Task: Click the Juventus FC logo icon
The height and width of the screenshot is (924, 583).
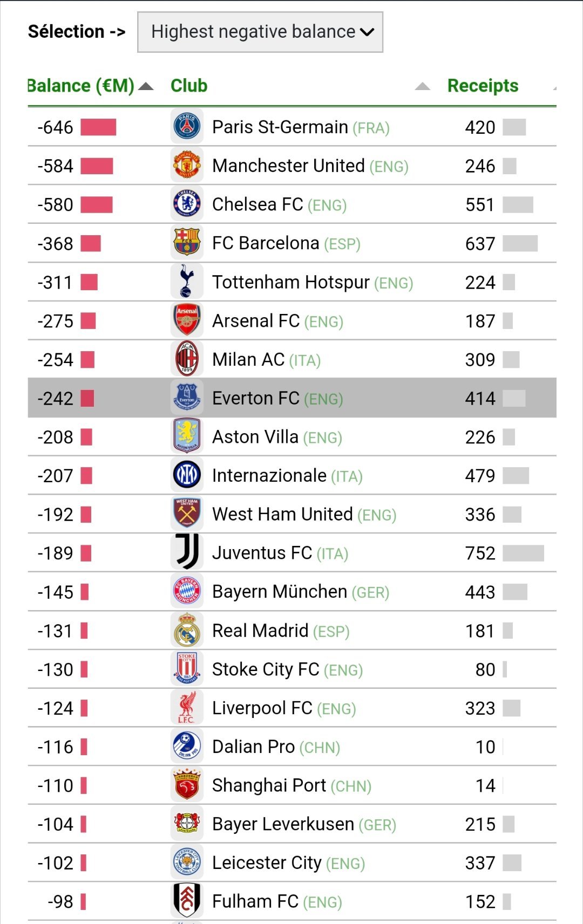Action: [187, 552]
